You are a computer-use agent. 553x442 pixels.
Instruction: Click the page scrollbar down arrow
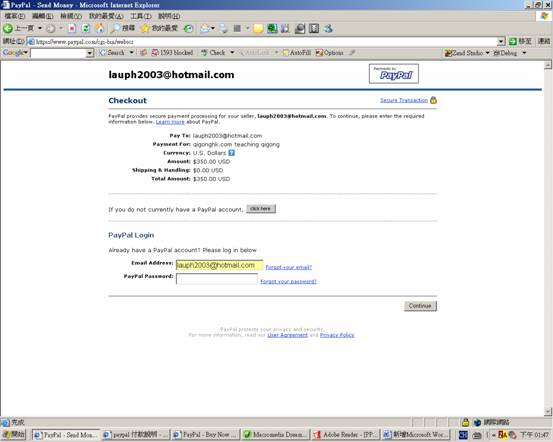[x=548, y=412]
